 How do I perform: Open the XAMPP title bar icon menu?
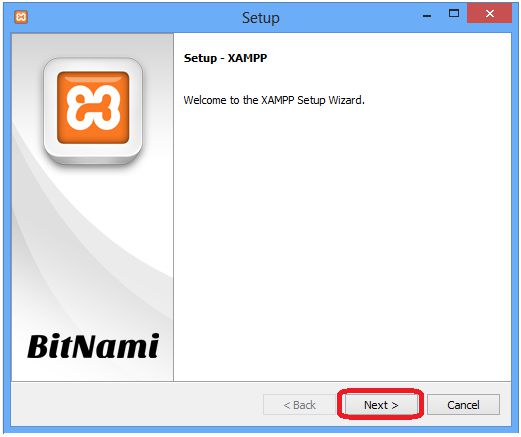pyautogui.click(x=21, y=17)
